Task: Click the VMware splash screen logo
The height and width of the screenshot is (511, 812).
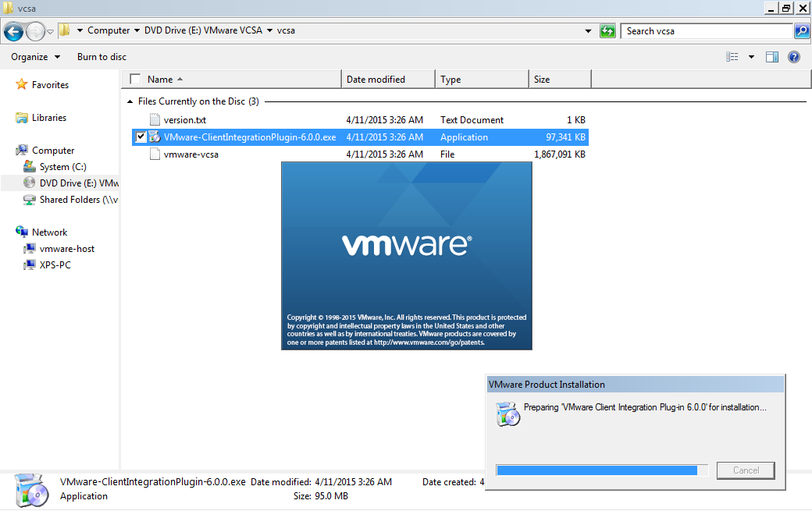Action: [x=407, y=246]
